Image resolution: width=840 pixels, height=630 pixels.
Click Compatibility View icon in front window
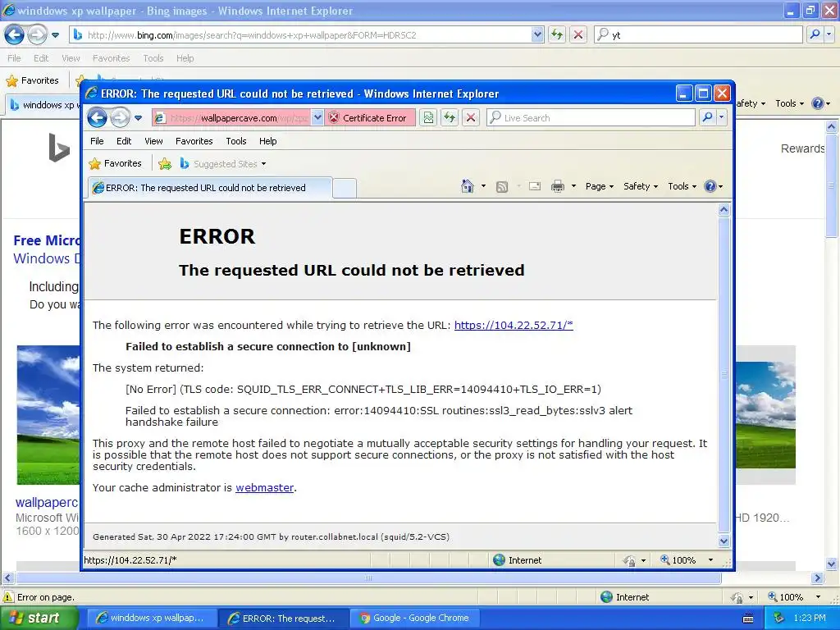(x=428, y=118)
